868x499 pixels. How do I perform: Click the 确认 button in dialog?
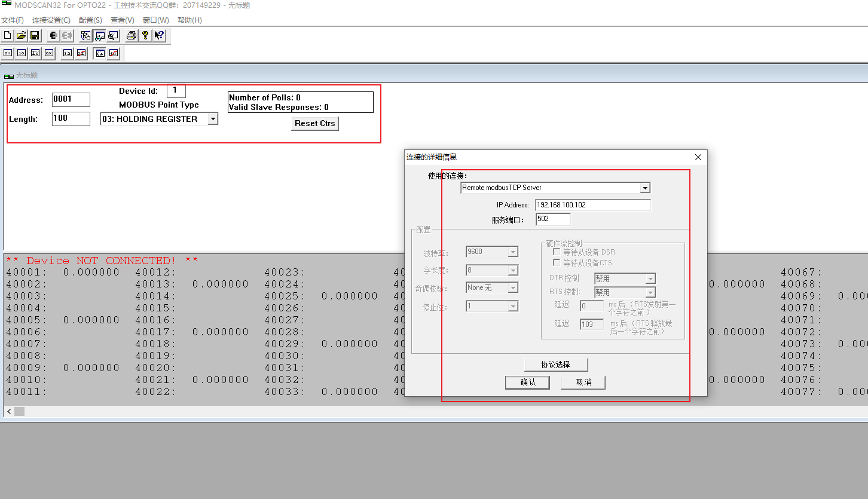coord(528,382)
